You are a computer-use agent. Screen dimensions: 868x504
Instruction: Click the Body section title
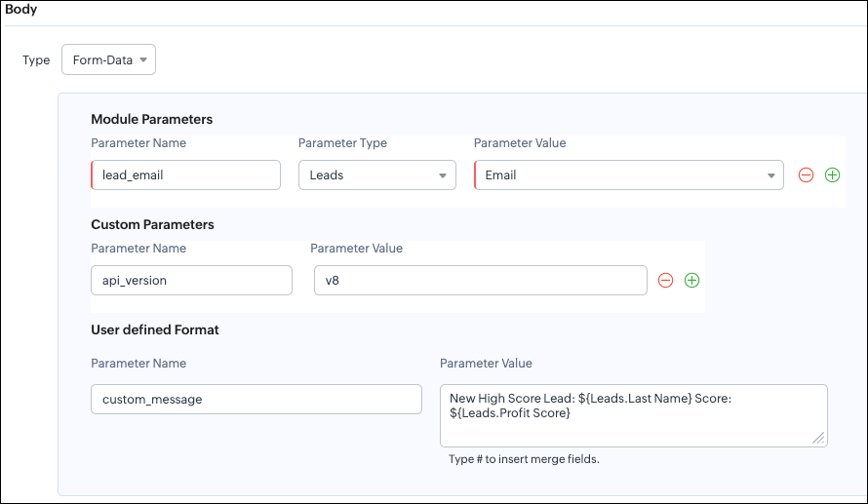click(21, 10)
